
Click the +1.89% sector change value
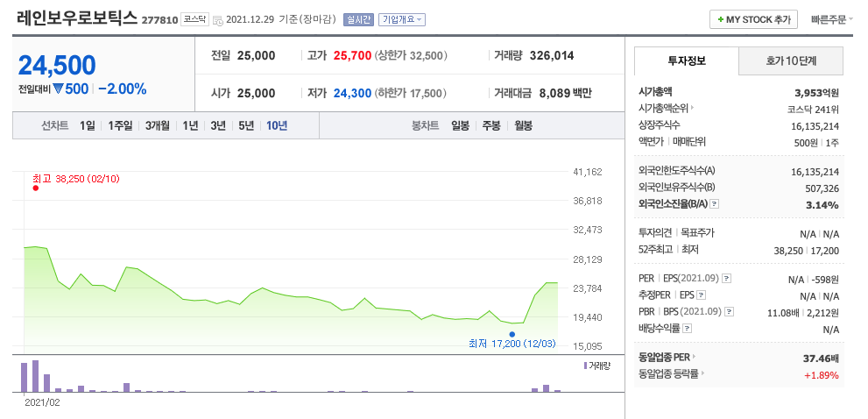(822, 375)
